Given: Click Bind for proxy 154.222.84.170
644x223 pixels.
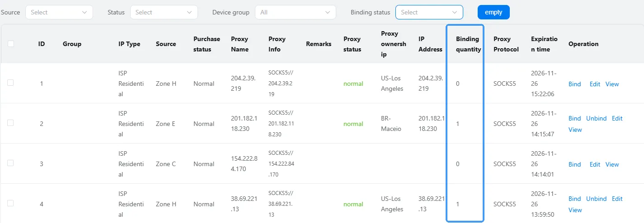Looking at the screenshot, I should [575, 164].
